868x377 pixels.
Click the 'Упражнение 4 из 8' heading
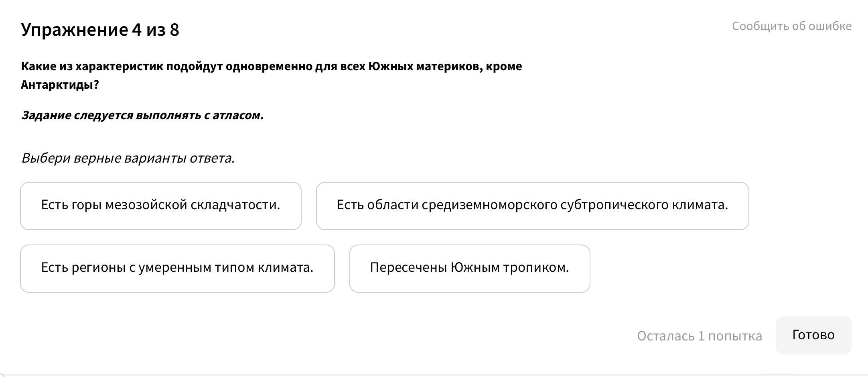point(100,30)
